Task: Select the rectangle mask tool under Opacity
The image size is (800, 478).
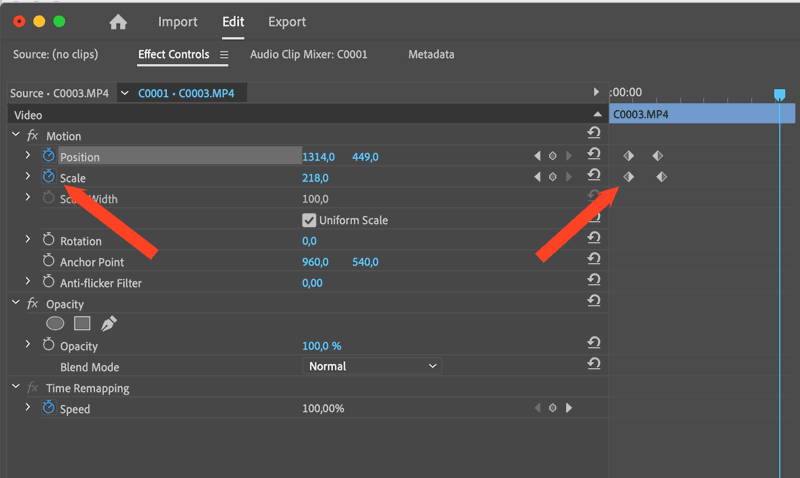Action: point(82,323)
